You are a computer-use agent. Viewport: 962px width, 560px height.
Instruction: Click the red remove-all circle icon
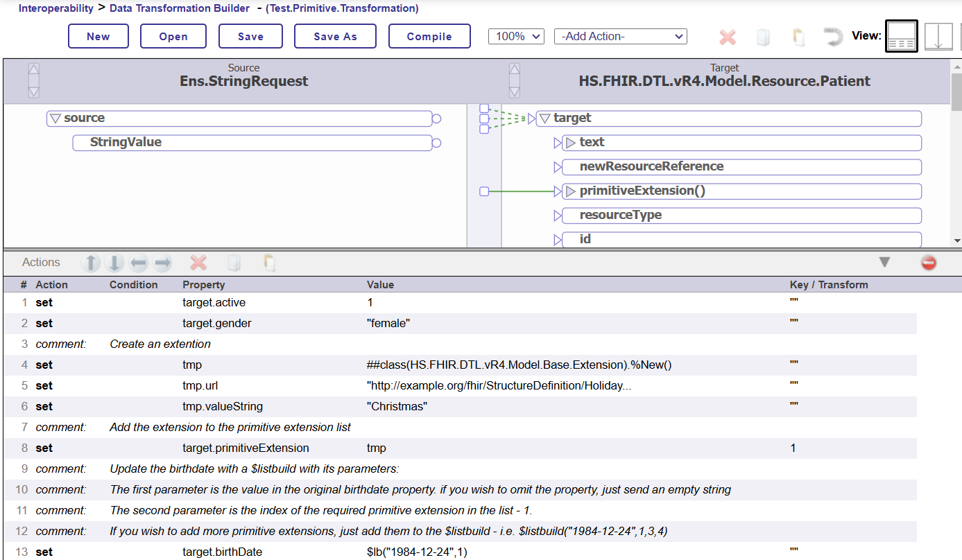(x=928, y=263)
